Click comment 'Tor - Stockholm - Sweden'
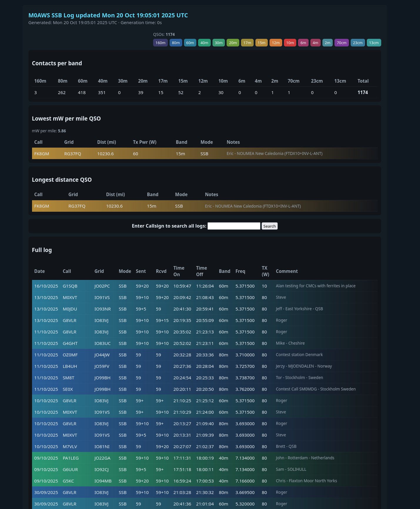Image resolution: width=420 pixels, height=509 pixels. [299, 378]
